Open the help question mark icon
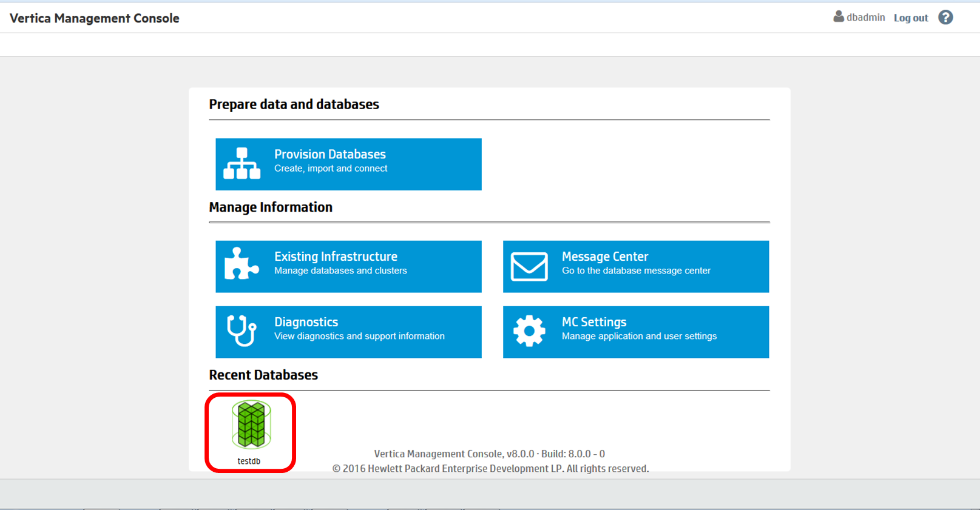Viewport: 980px width, 510px height. pyautogui.click(x=945, y=18)
